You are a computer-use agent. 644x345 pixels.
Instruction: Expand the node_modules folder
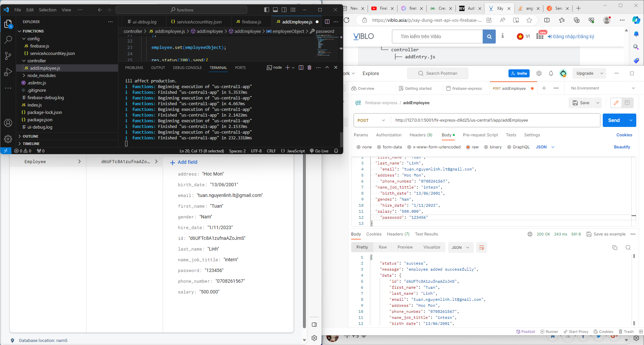[x=41, y=75]
